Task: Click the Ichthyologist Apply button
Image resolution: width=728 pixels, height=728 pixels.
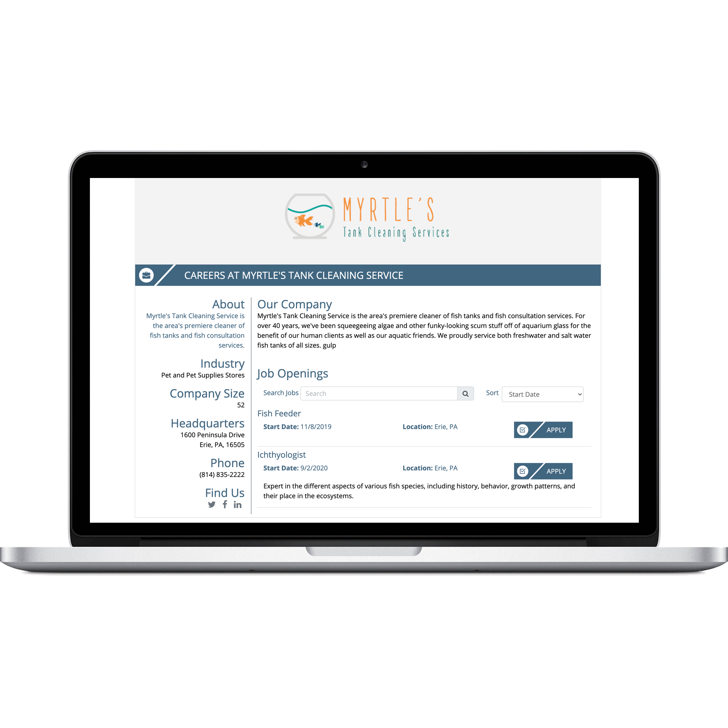Action: point(546,470)
